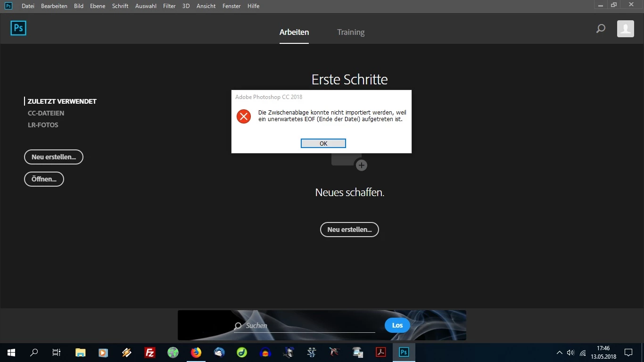
Task: Open the blue and orange round taskbar icon
Action: tap(265, 352)
